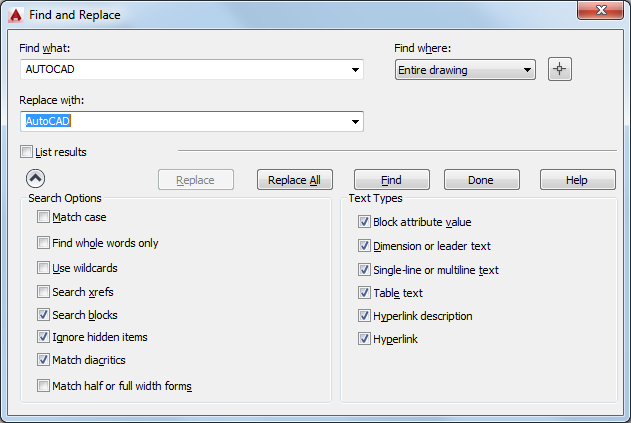Uncheck Search blocks
631x423 pixels.
tap(43, 315)
